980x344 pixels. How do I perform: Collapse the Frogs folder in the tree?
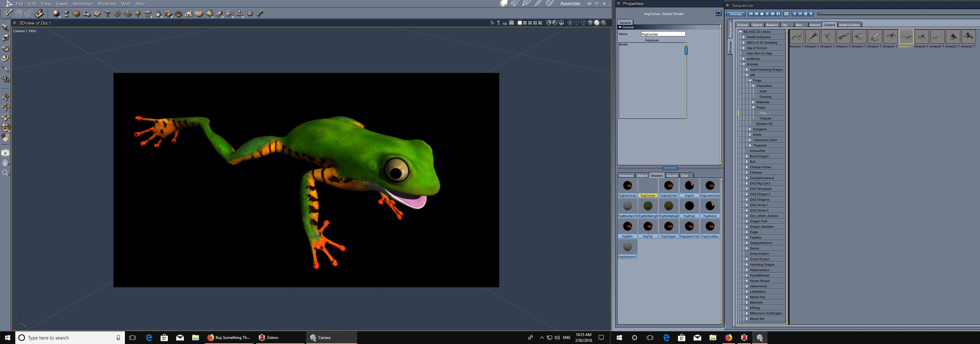tap(750, 81)
